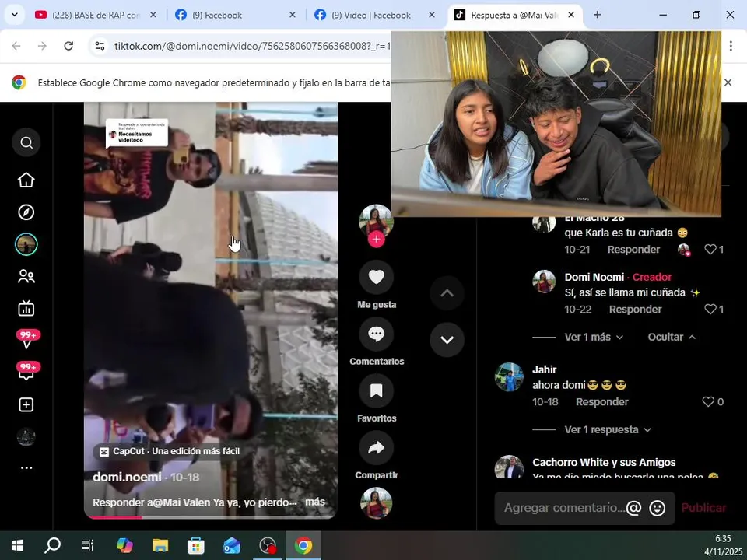
Task: Open the Upload plus icon in sidebar
Action: click(x=26, y=404)
